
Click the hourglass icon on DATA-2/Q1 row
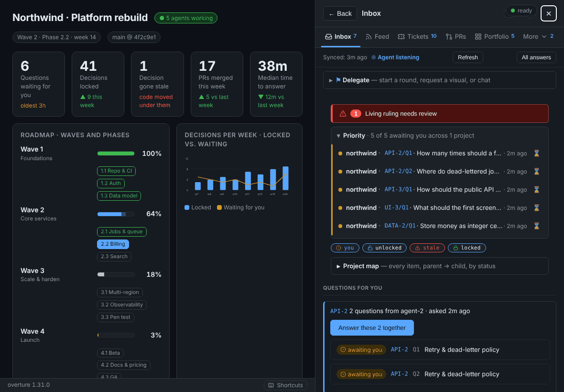536,226
